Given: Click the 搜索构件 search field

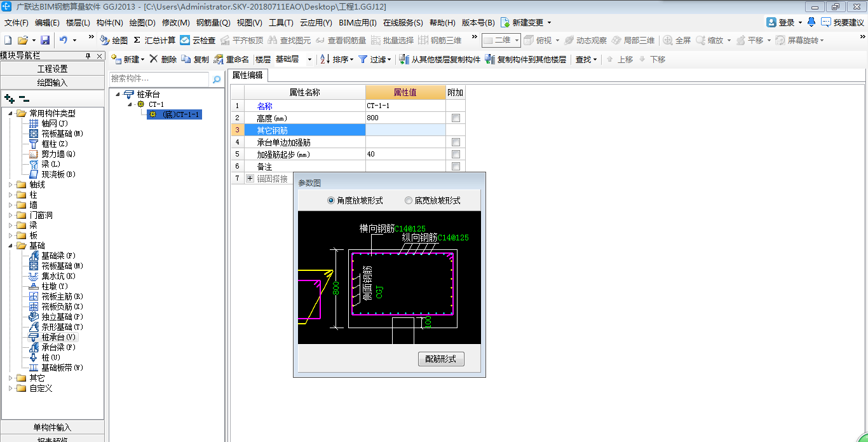Looking at the screenshot, I should 159,79.
